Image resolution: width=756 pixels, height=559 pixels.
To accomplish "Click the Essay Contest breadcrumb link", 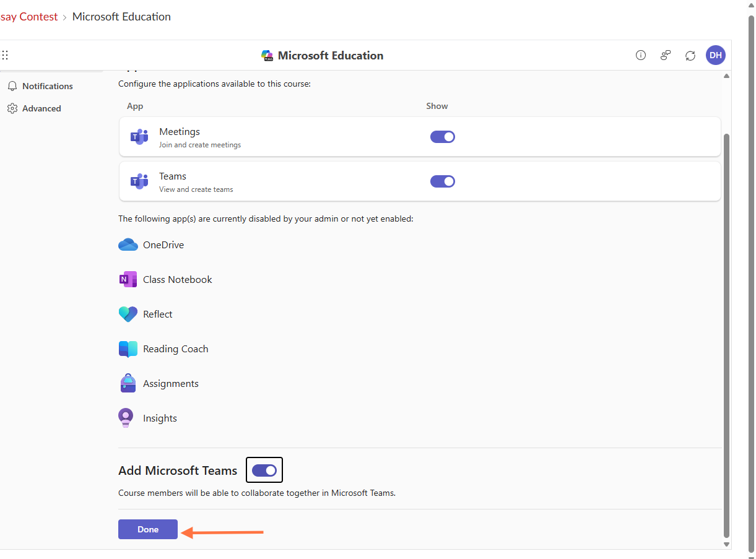I will (x=28, y=17).
